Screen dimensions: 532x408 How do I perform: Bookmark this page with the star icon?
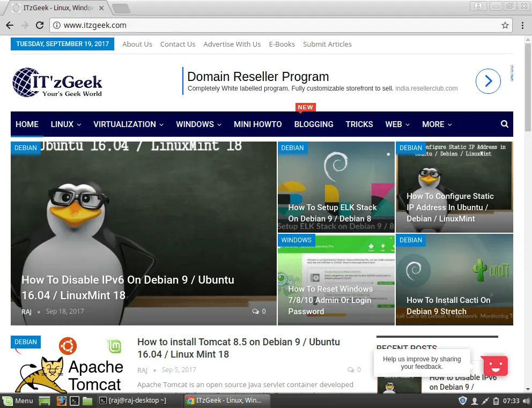tap(505, 25)
